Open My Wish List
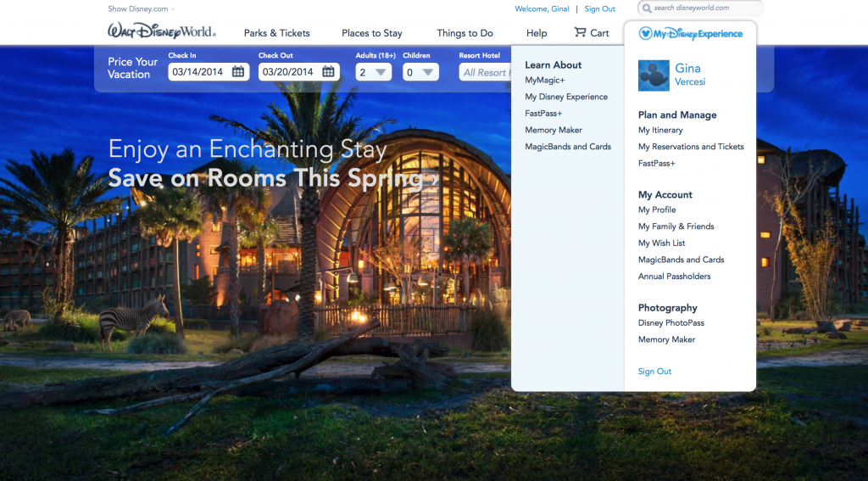The image size is (868, 481). coord(661,243)
